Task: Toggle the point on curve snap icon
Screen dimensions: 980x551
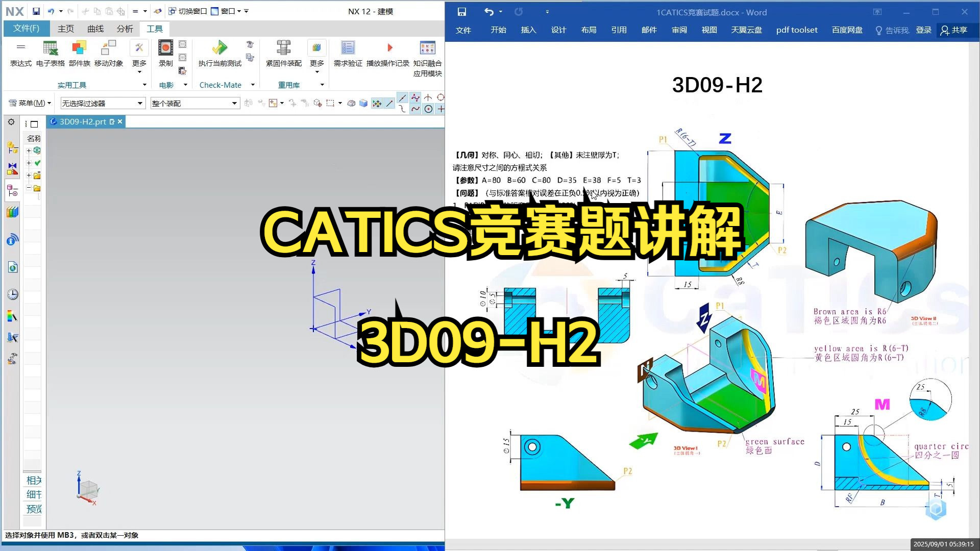Action: 415,109
